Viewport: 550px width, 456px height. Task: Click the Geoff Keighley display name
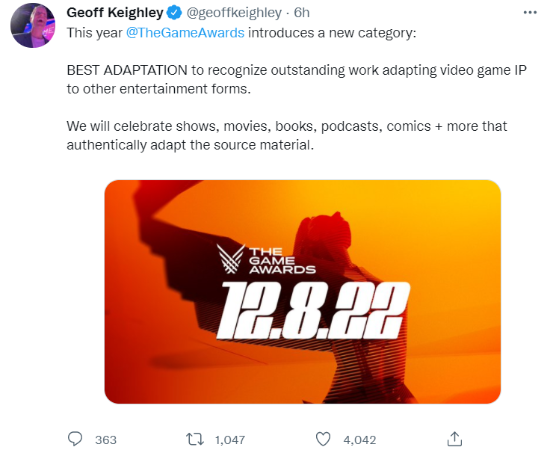coord(115,13)
